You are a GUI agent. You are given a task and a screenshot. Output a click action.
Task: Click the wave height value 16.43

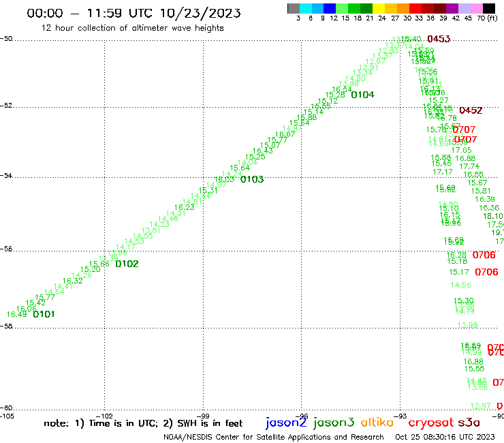pyautogui.click(x=263, y=151)
